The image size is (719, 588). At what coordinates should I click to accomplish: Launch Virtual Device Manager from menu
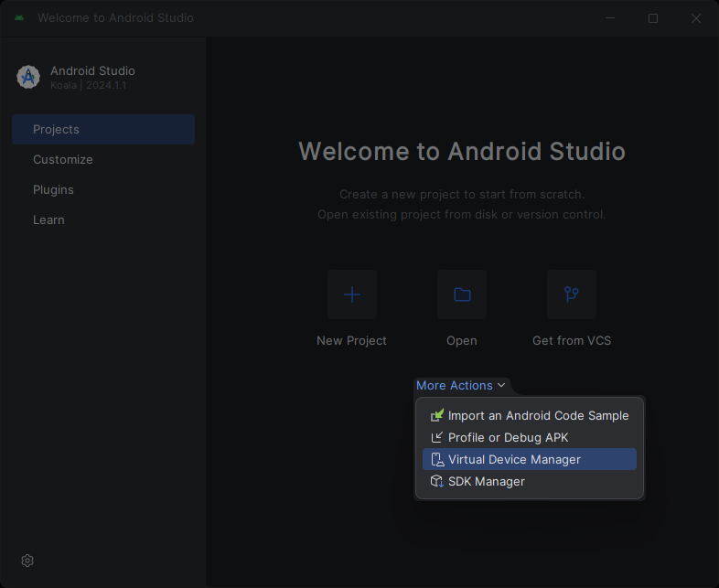[529, 459]
